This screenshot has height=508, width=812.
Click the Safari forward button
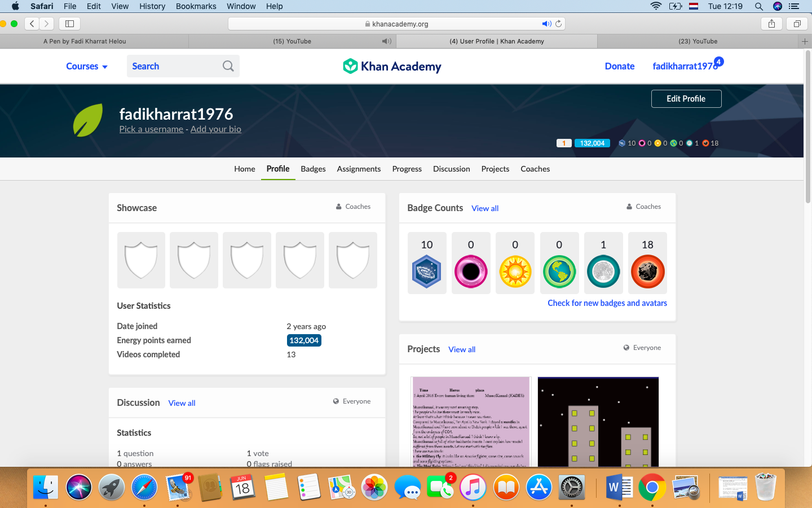coord(47,24)
